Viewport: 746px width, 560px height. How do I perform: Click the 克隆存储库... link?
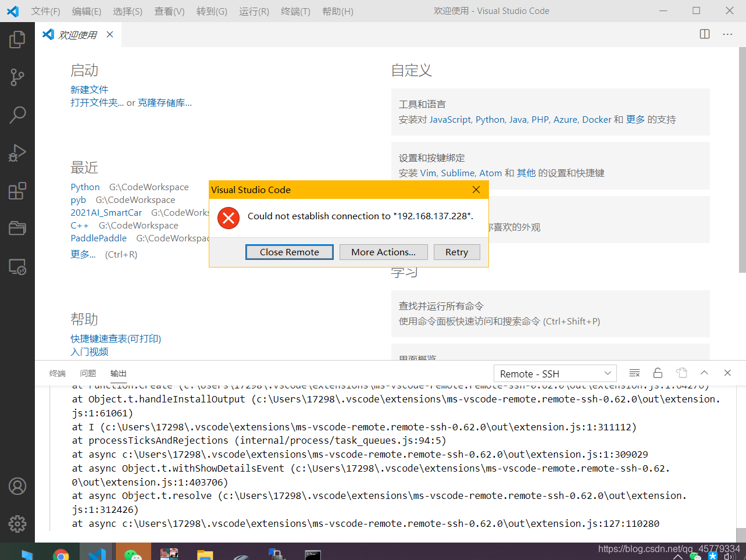(x=165, y=102)
